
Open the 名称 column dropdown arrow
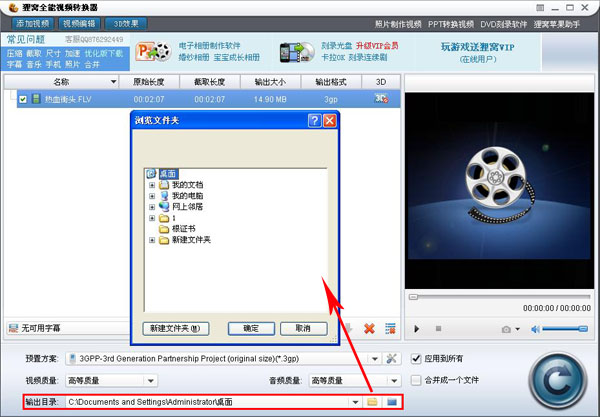coord(113,82)
